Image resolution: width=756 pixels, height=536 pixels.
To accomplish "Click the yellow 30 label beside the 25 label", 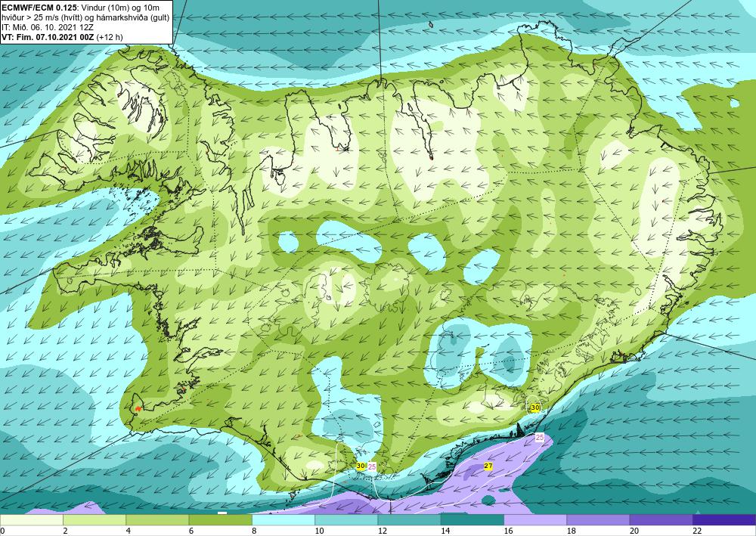I will pos(361,466).
